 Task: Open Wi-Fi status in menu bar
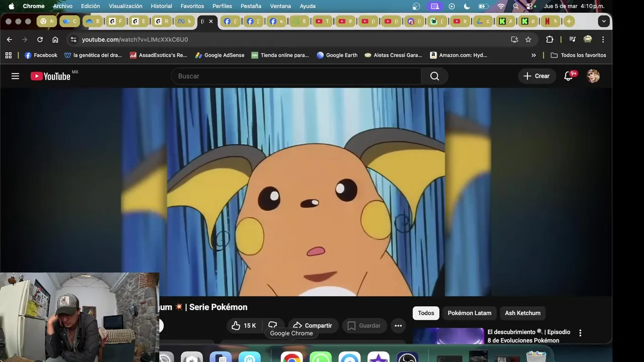[501, 6]
